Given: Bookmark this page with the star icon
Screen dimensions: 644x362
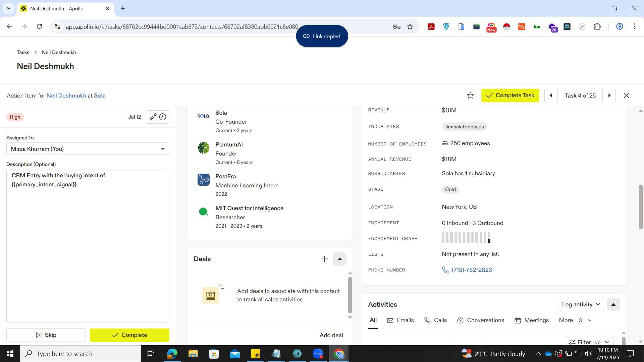Looking at the screenshot, I should coord(410,26).
